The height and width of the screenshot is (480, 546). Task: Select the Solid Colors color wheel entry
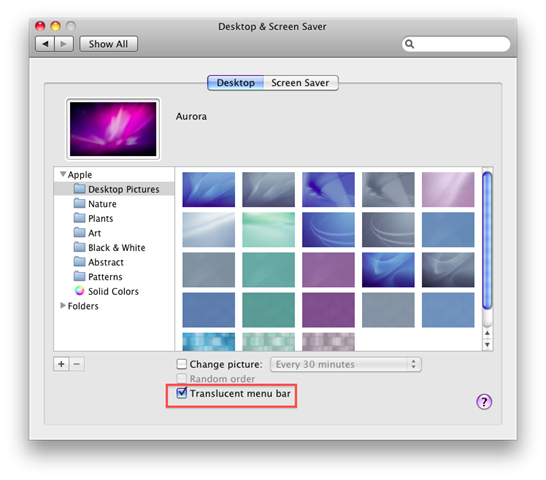click(107, 291)
